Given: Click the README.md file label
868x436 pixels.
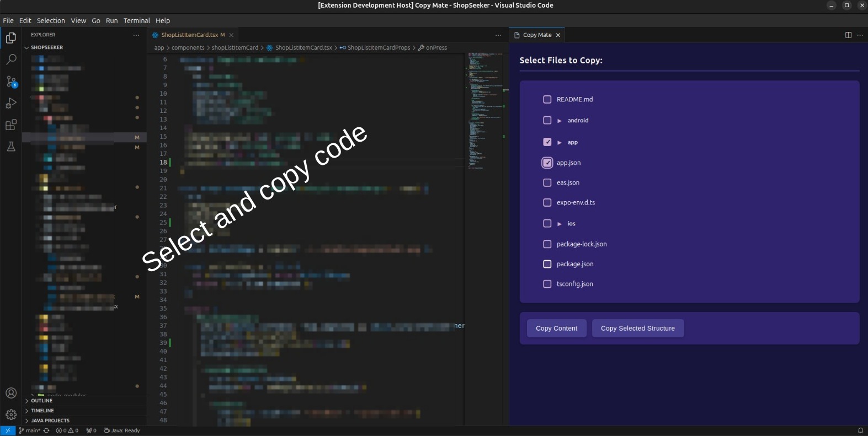Looking at the screenshot, I should (x=574, y=99).
